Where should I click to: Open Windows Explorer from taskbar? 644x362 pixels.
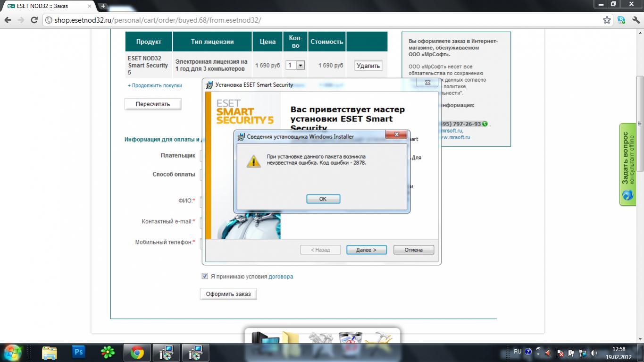(x=50, y=352)
